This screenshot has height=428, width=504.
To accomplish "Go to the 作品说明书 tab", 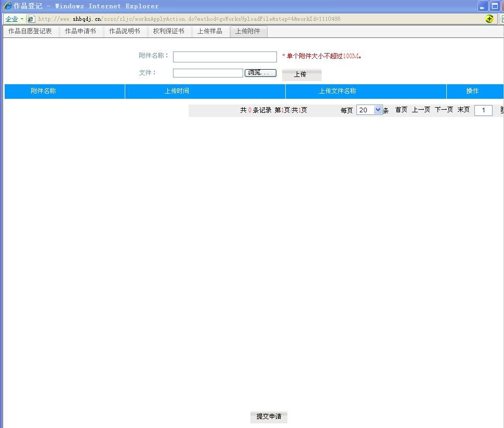I will pos(125,31).
